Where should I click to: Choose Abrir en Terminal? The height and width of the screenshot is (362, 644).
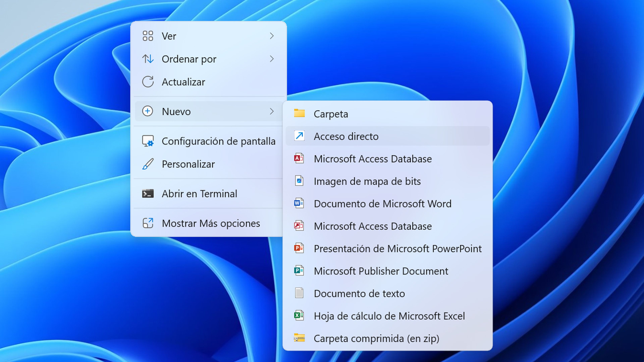pyautogui.click(x=208, y=194)
